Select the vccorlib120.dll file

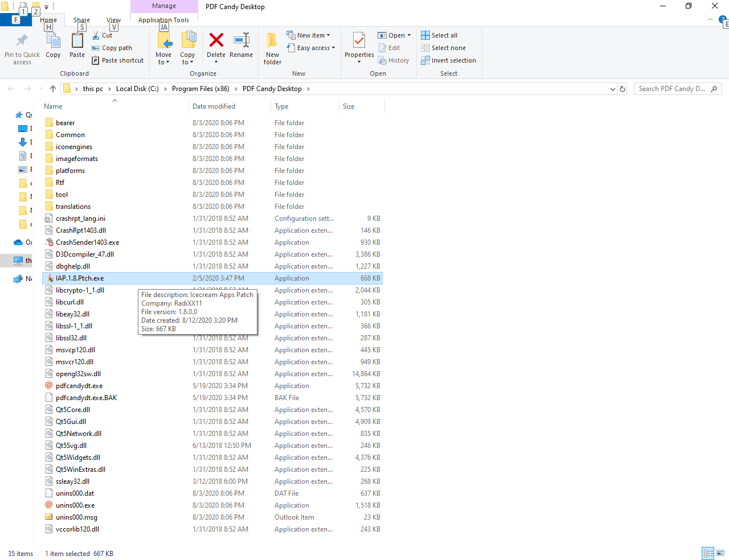[212, 529]
